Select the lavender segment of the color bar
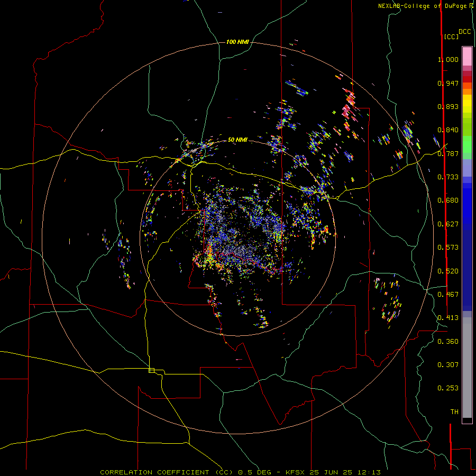Screen dimensions: 476x476 pos(467,168)
